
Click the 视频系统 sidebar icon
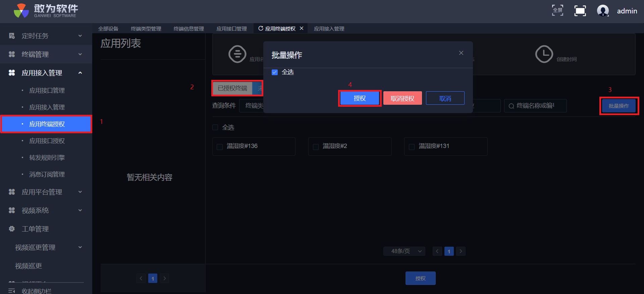point(12,210)
